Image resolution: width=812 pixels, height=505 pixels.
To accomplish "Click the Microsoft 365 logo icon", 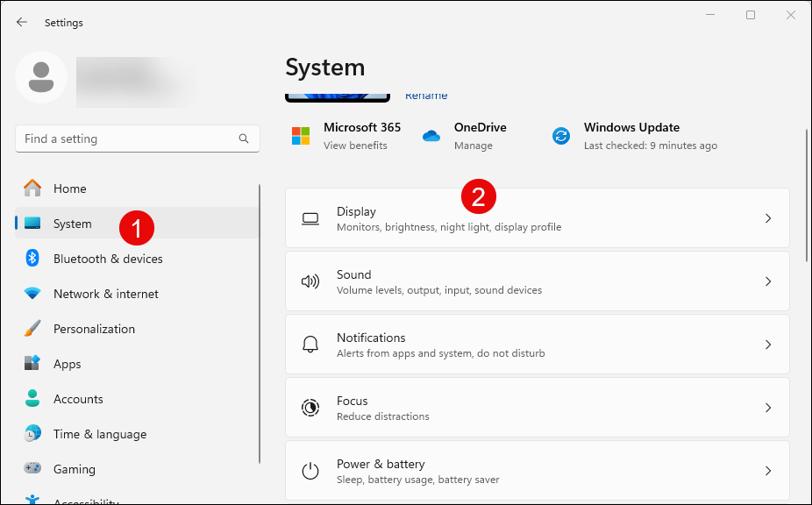I will pos(301,136).
